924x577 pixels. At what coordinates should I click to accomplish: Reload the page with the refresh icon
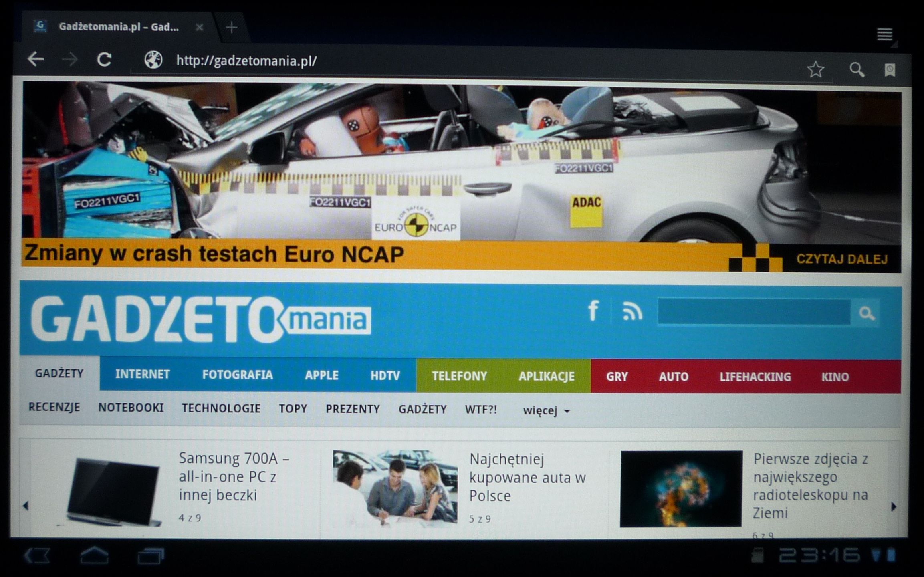105,60
